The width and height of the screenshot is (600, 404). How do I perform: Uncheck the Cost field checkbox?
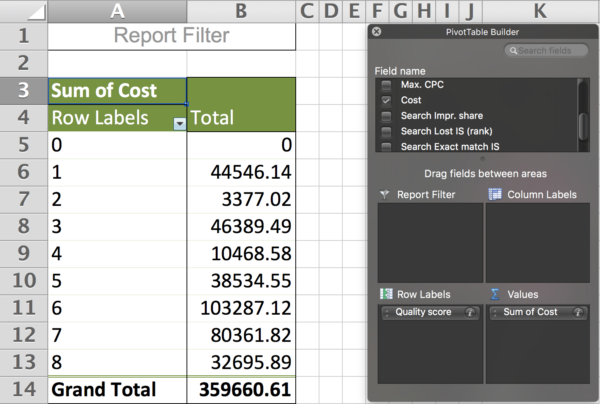[x=386, y=100]
